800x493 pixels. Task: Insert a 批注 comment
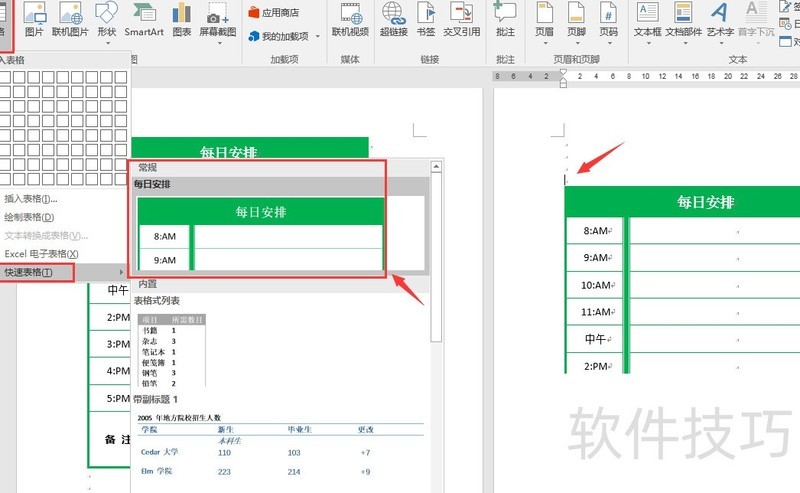point(505,18)
